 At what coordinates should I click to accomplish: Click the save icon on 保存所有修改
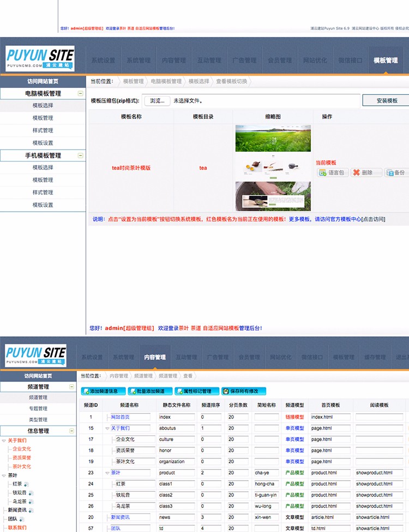coord(226,391)
